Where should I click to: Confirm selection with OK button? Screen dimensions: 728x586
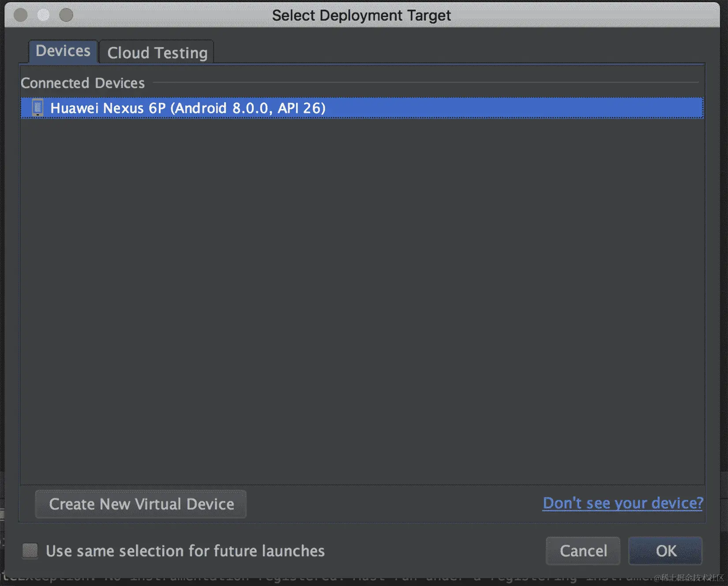pos(665,551)
